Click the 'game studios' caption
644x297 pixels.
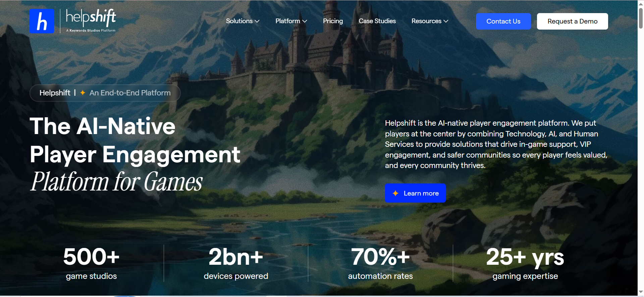[91, 276]
